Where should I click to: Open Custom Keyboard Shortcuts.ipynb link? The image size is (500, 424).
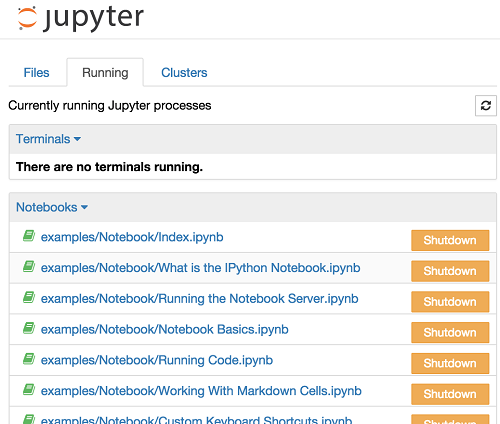coord(196,419)
